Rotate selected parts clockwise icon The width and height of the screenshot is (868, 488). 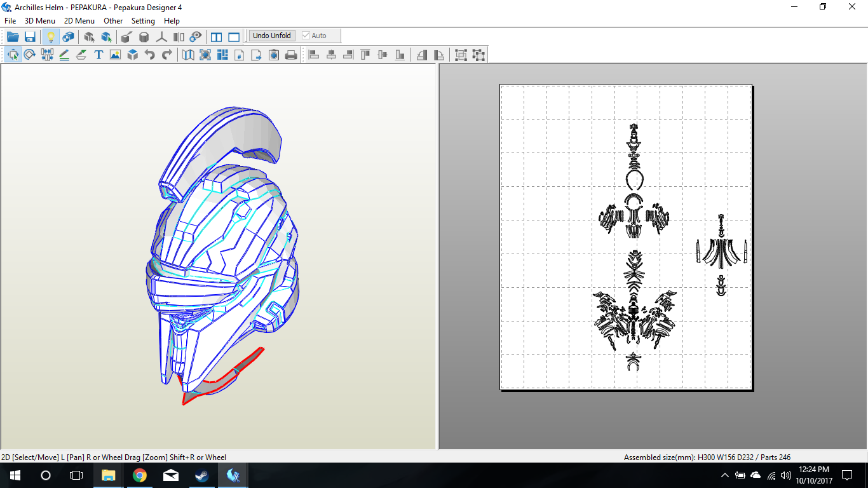point(439,55)
